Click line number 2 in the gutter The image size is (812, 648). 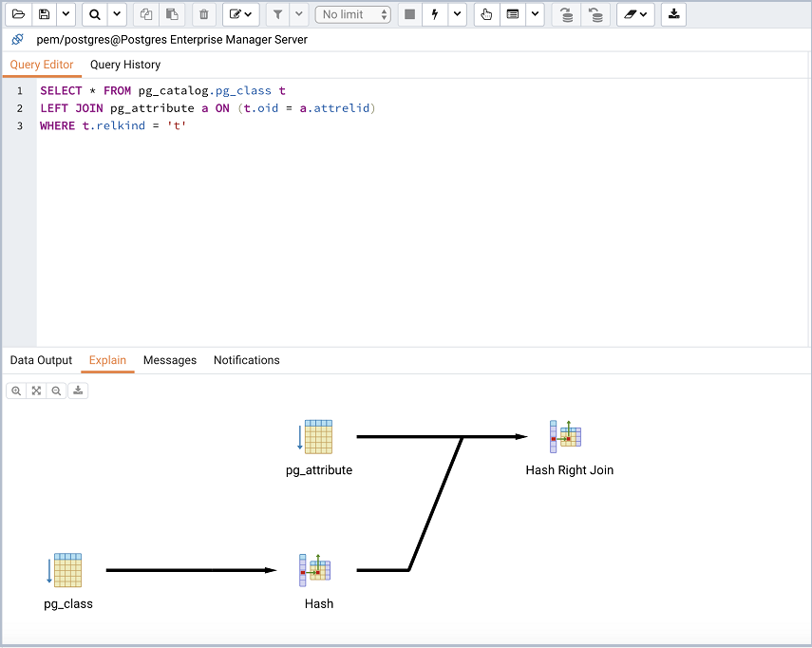pyautogui.click(x=20, y=108)
